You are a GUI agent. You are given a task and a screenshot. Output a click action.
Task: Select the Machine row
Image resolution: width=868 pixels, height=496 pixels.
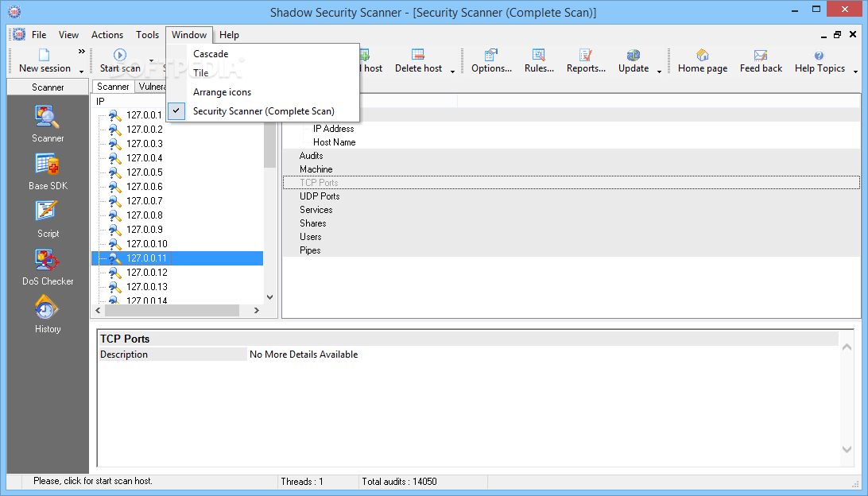[572, 169]
